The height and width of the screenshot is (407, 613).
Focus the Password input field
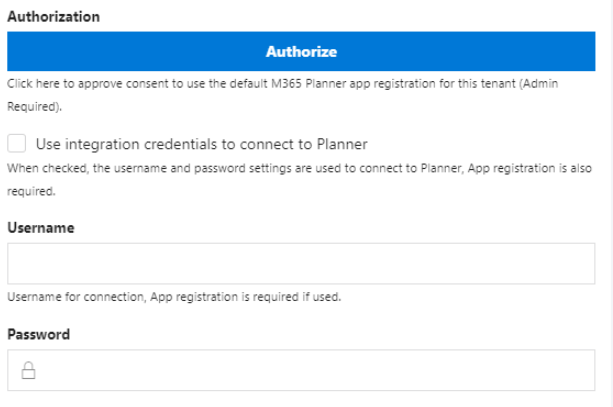[301, 370]
